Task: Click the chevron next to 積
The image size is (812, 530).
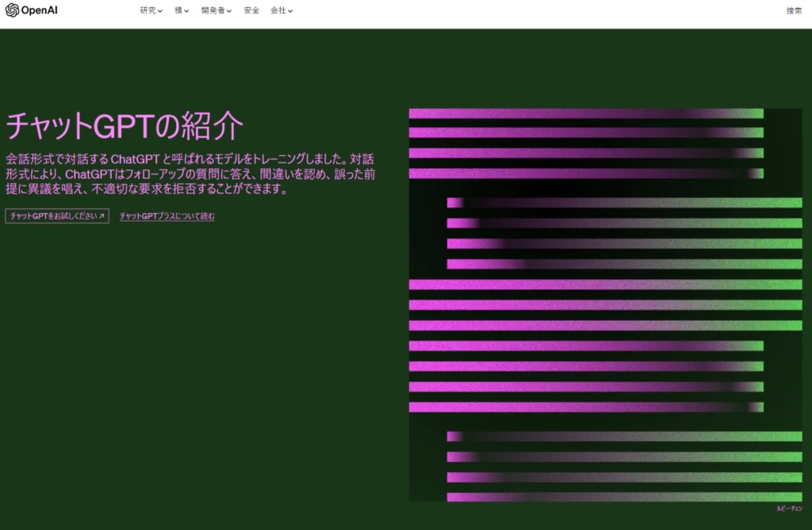Action: [186, 11]
